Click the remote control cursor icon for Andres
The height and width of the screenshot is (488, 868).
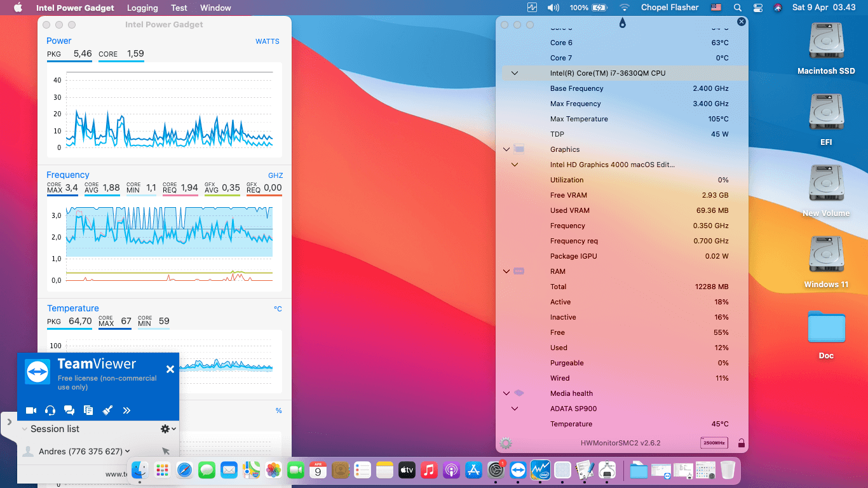166,451
